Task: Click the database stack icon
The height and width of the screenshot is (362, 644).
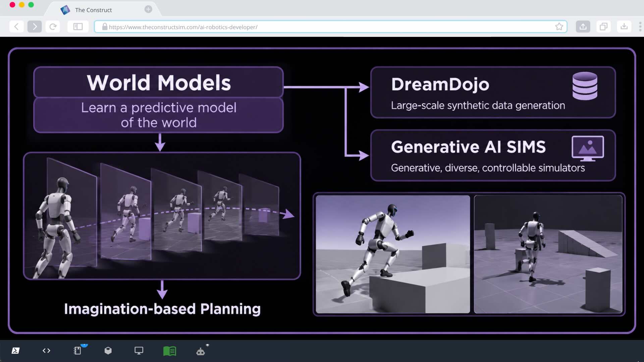Action: point(585,86)
